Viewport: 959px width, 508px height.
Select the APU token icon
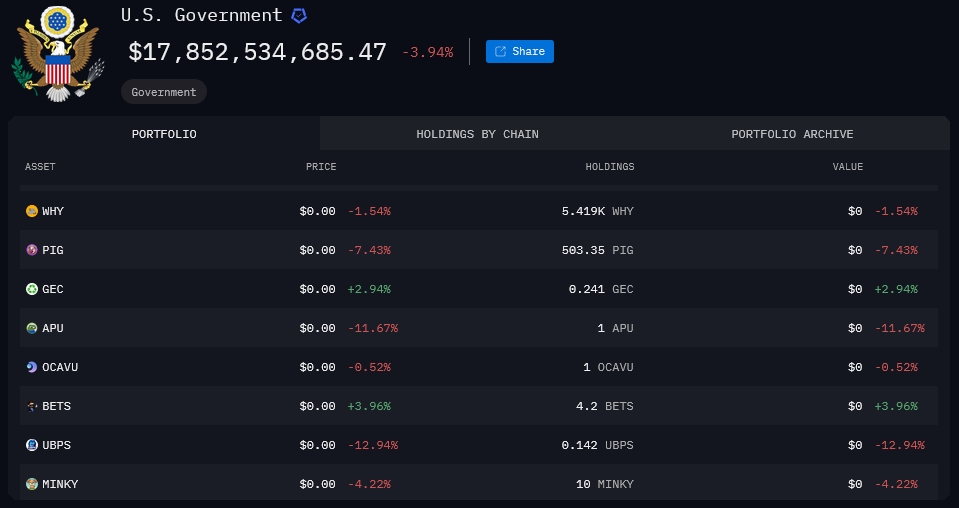[x=32, y=328]
